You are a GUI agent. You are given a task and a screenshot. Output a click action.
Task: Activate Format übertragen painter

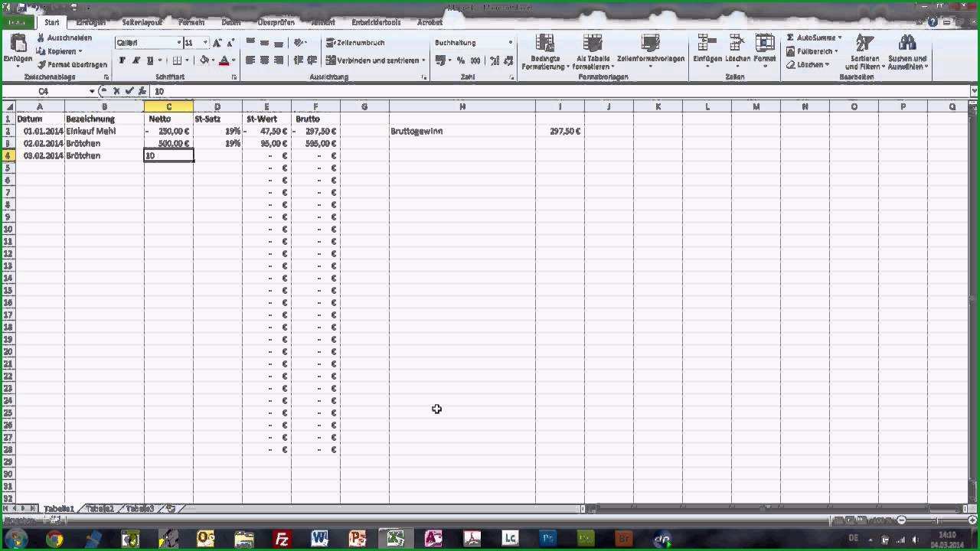pos(72,65)
